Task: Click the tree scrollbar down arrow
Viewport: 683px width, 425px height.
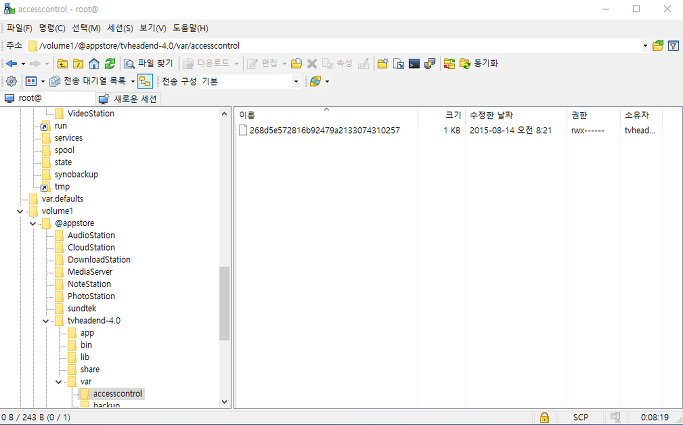Action: coord(224,402)
